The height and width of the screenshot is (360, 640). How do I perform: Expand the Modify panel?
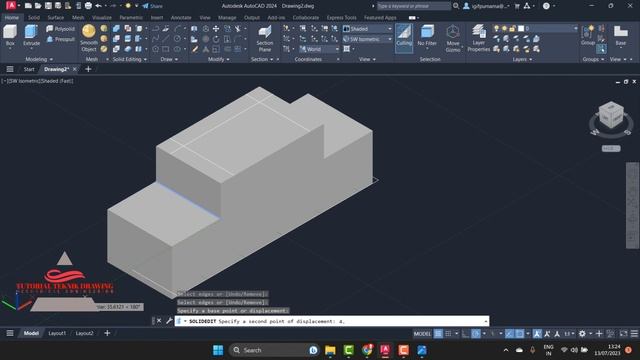(218, 59)
